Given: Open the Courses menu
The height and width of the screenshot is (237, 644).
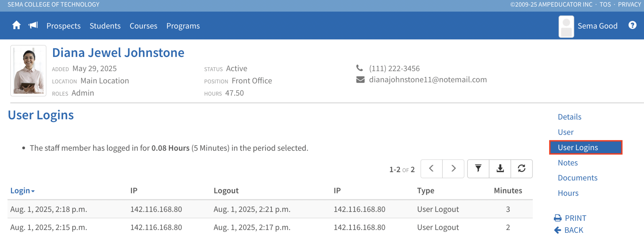Looking at the screenshot, I should click(x=143, y=26).
